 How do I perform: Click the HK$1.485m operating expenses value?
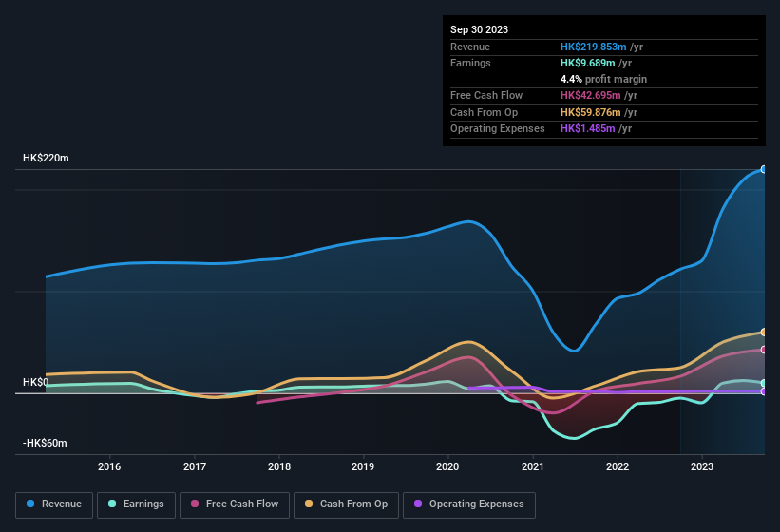click(x=587, y=128)
